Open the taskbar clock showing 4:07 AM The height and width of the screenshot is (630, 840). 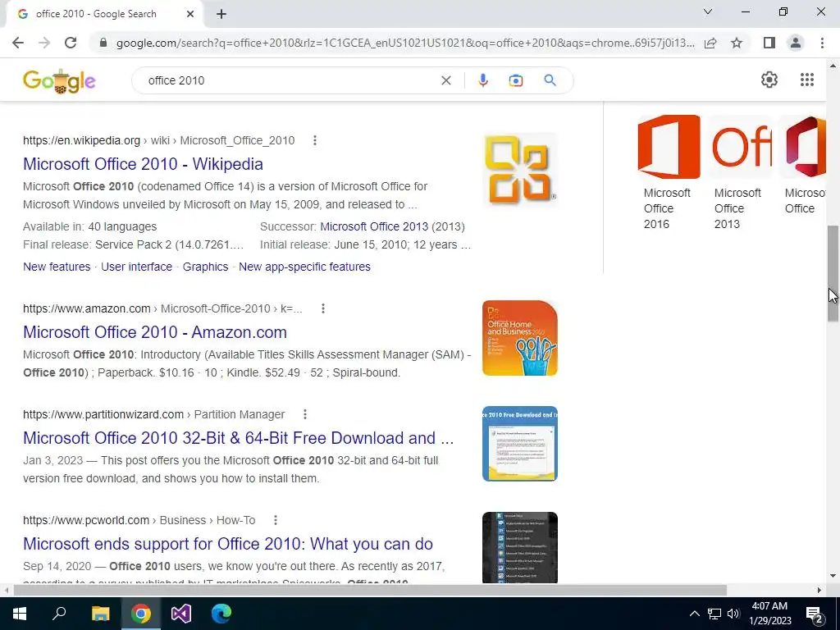pyautogui.click(x=769, y=614)
